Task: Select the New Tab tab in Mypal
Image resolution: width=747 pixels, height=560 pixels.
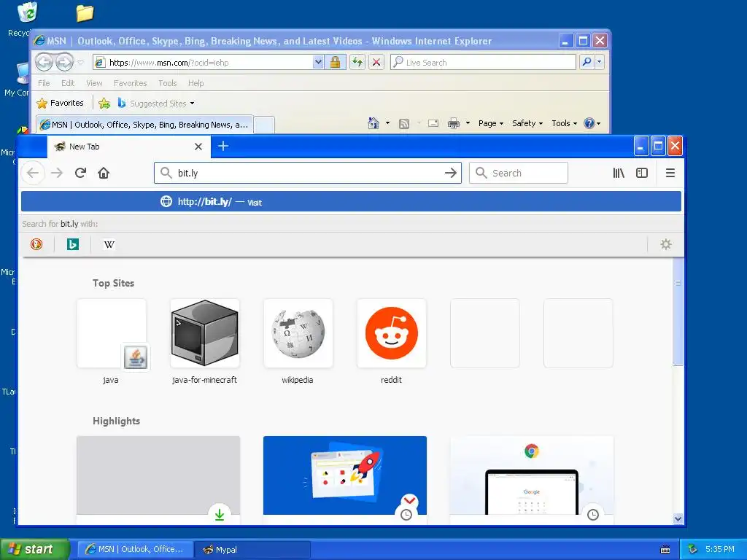Action: [x=128, y=147]
